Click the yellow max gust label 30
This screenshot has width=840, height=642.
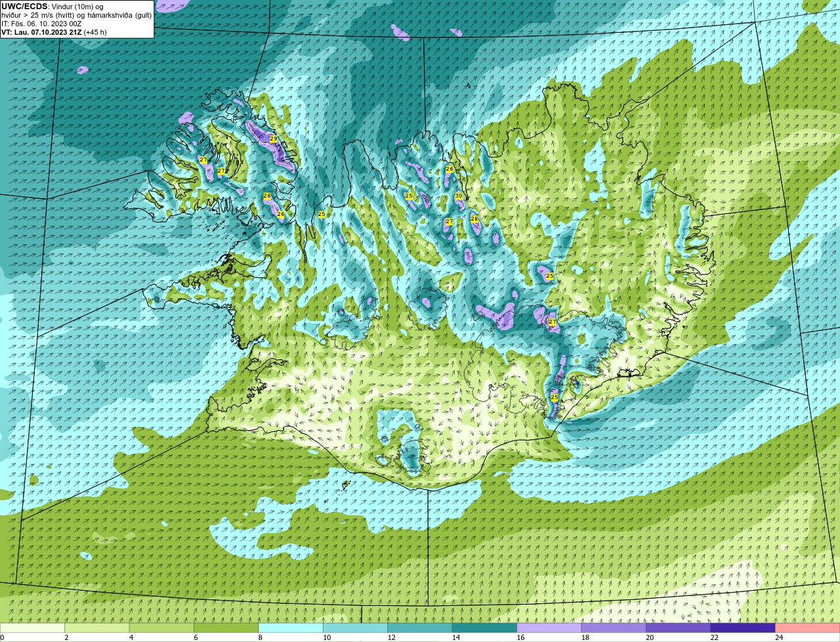tap(459, 196)
